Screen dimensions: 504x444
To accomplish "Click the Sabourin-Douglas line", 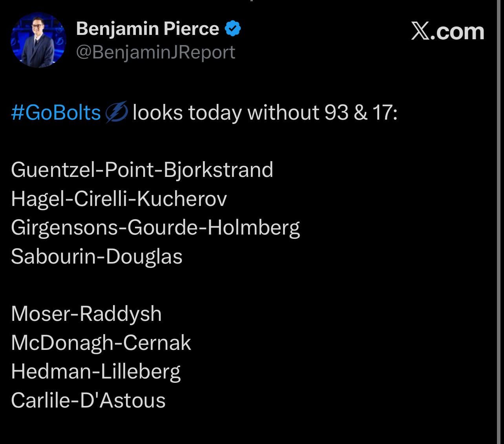I will tap(97, 257).
